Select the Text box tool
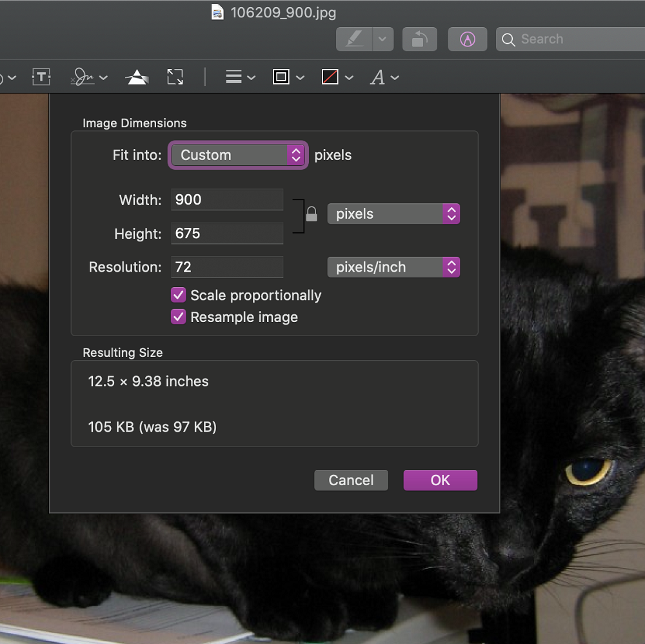 [41, 77]
